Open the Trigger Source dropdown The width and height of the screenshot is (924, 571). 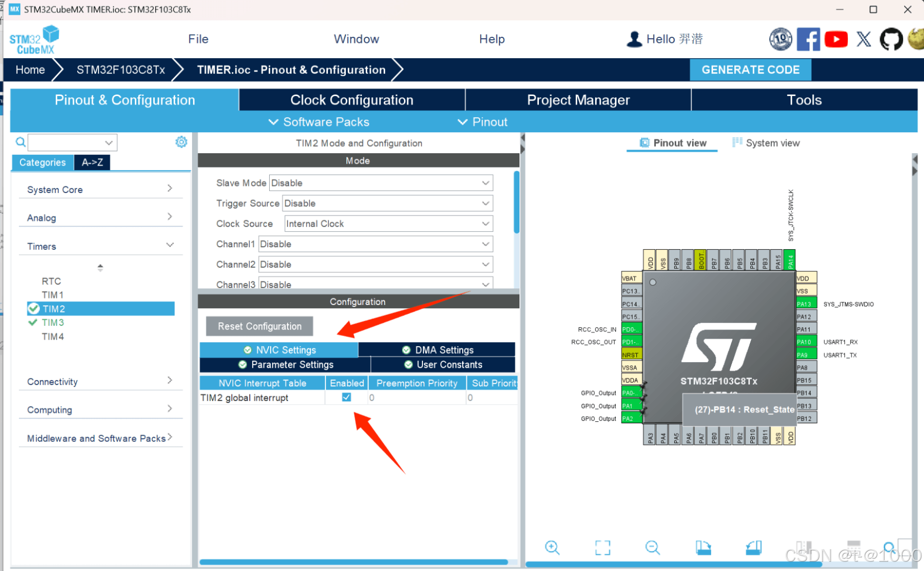coord(388,203)
